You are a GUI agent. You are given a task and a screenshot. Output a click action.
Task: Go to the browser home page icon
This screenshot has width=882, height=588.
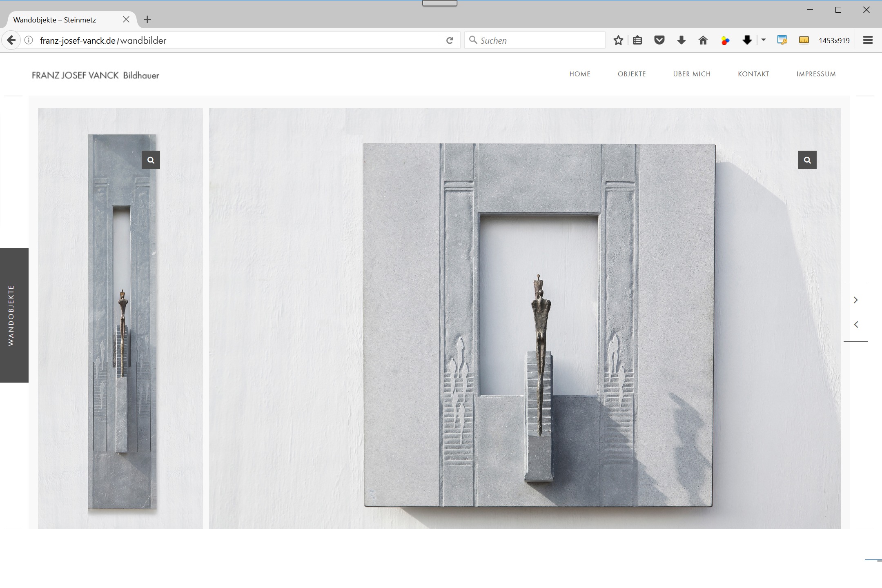click(703, 40)
